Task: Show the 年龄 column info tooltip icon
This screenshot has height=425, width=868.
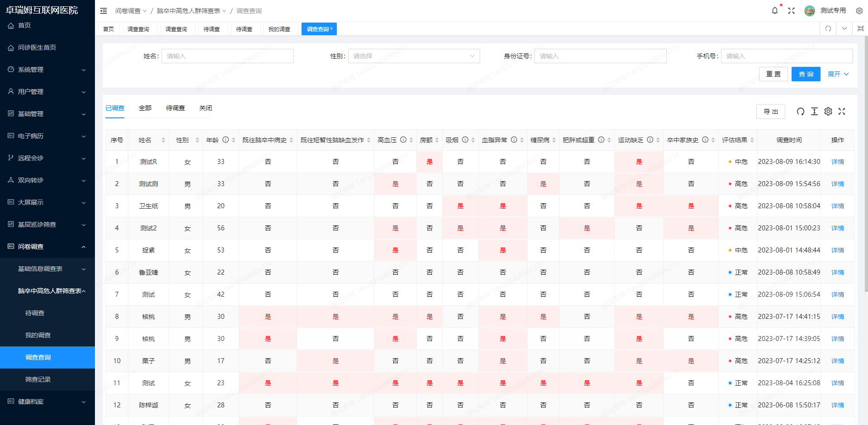Action: coord(225,140)
